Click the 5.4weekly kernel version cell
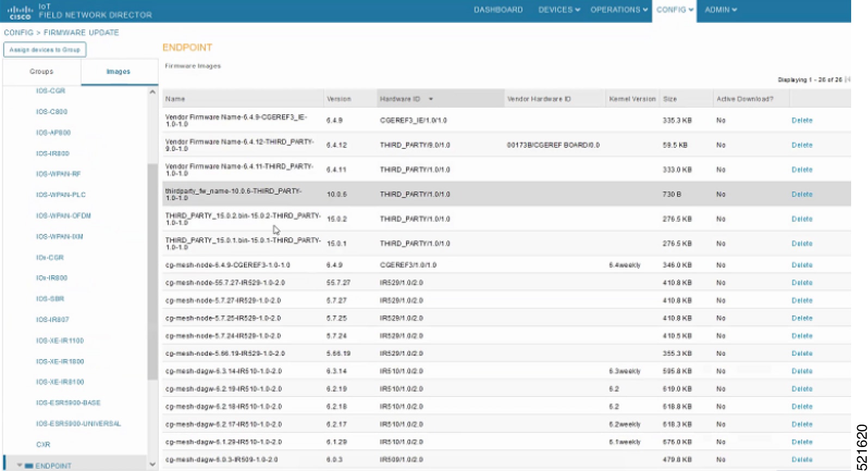 [x=625, y=265]
